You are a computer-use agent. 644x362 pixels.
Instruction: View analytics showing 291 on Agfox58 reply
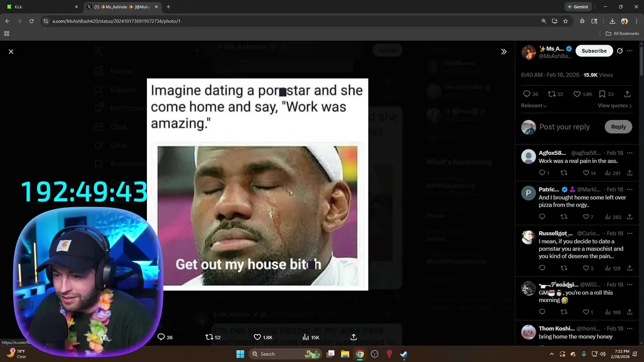612,173
